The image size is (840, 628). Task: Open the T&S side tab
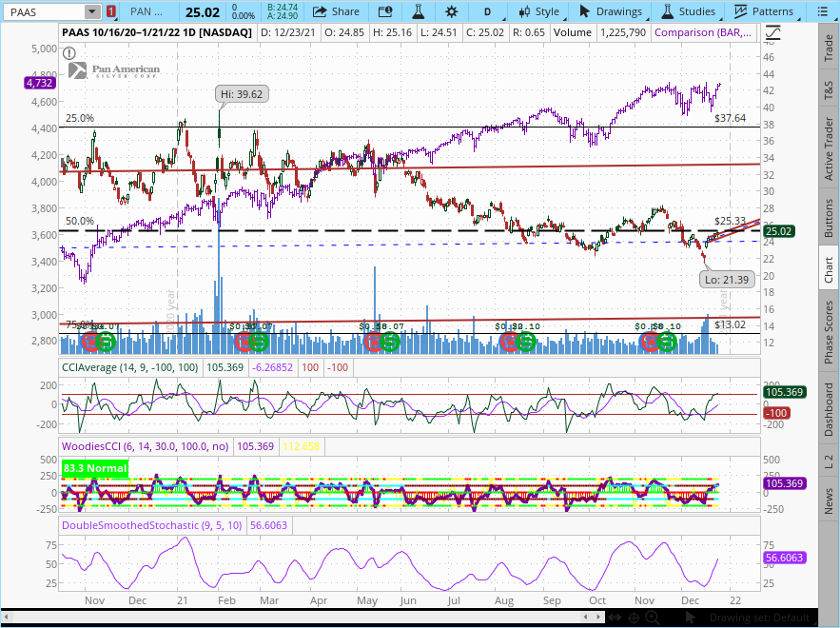[829, 90]
